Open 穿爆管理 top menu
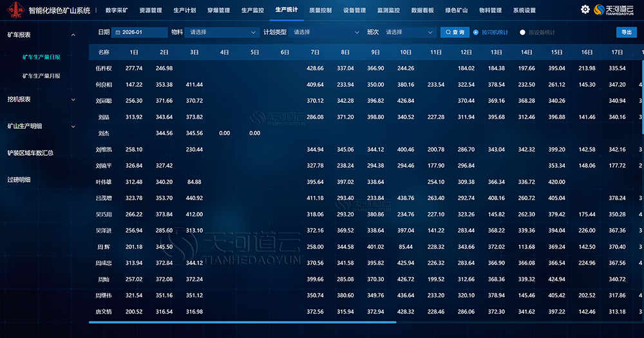The height and width of the screenshot is (338, 644). (x=218, y=10)
